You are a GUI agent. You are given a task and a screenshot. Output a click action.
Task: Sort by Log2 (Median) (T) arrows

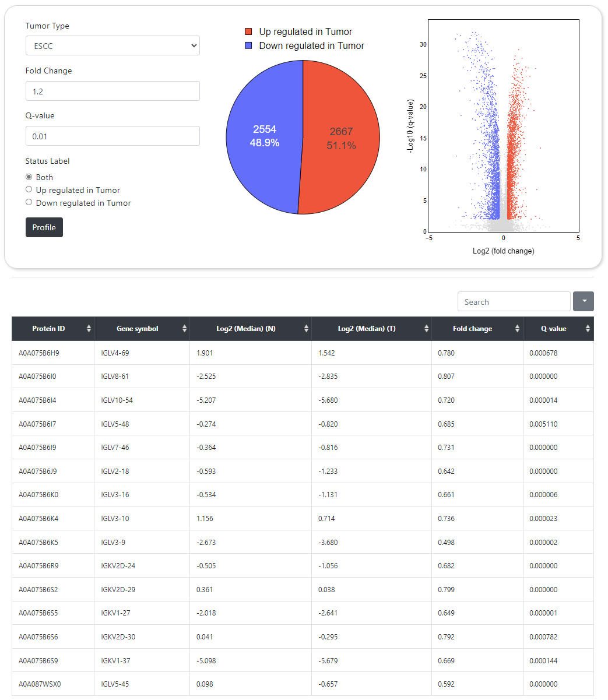426,329
